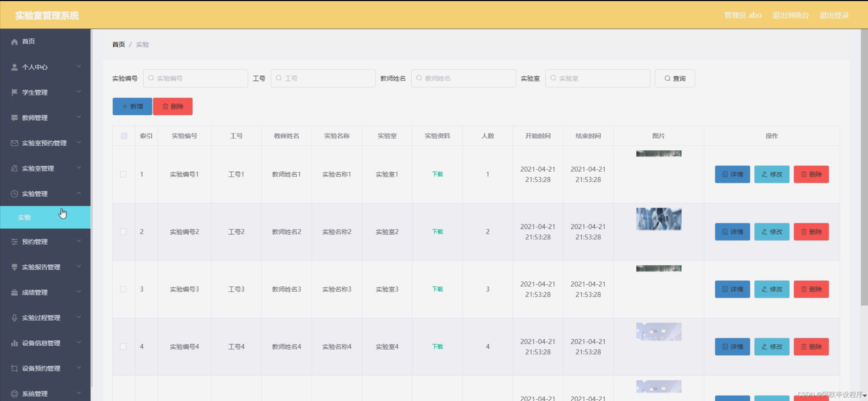Viewport: 868px width, 401px height.
Task: Expand the 成绩管理 chevron
Action: pos(79,292)
